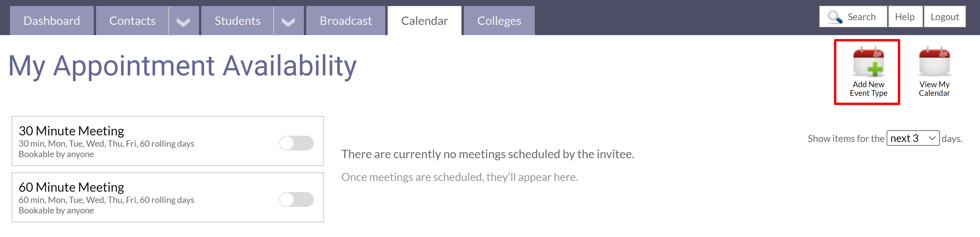Switch to the Dashboard tab
Viewport: 980px width, 237px height.
(x=52, y=21)
